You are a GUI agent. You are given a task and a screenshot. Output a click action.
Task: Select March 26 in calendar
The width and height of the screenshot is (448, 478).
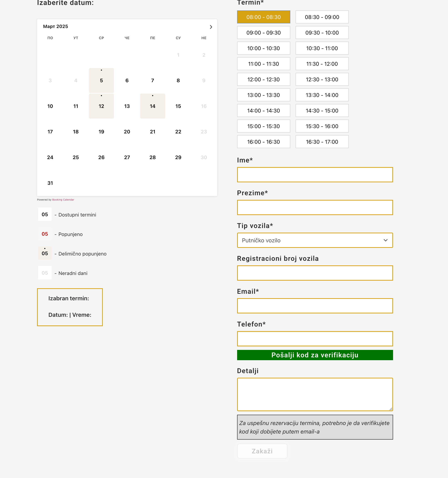tap(101, 158)
